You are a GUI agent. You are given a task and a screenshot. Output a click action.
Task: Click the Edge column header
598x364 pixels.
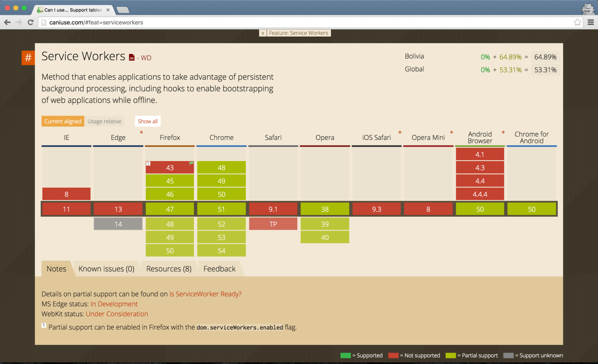[x=118, y=138]
